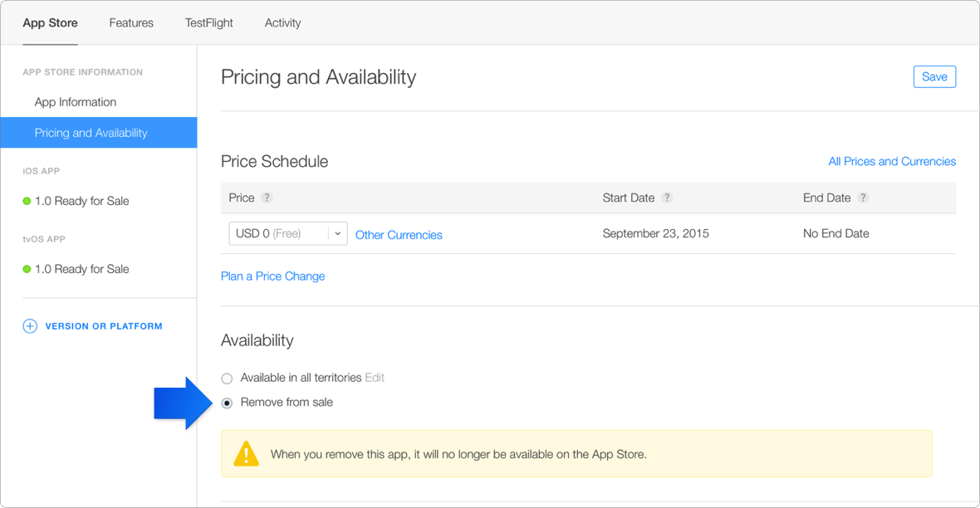Click the help icon beside Start Date

pyautogui.click(x=667, y=198)
